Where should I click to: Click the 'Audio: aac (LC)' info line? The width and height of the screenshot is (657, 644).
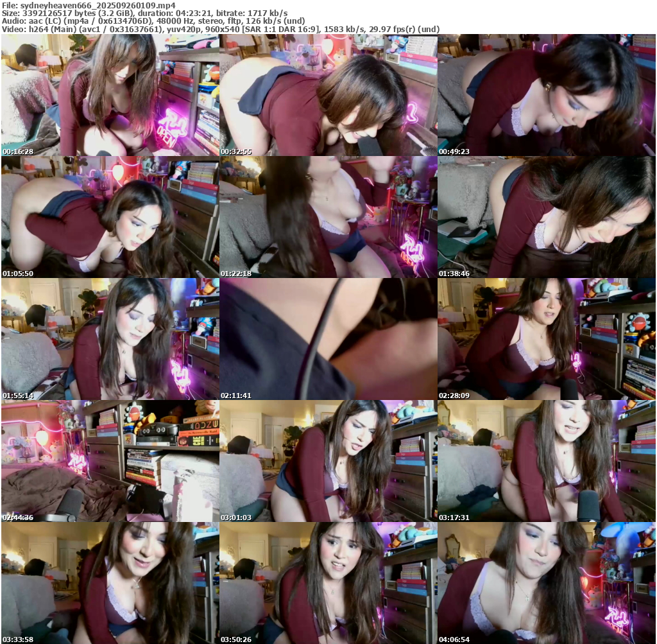(153, 21)
